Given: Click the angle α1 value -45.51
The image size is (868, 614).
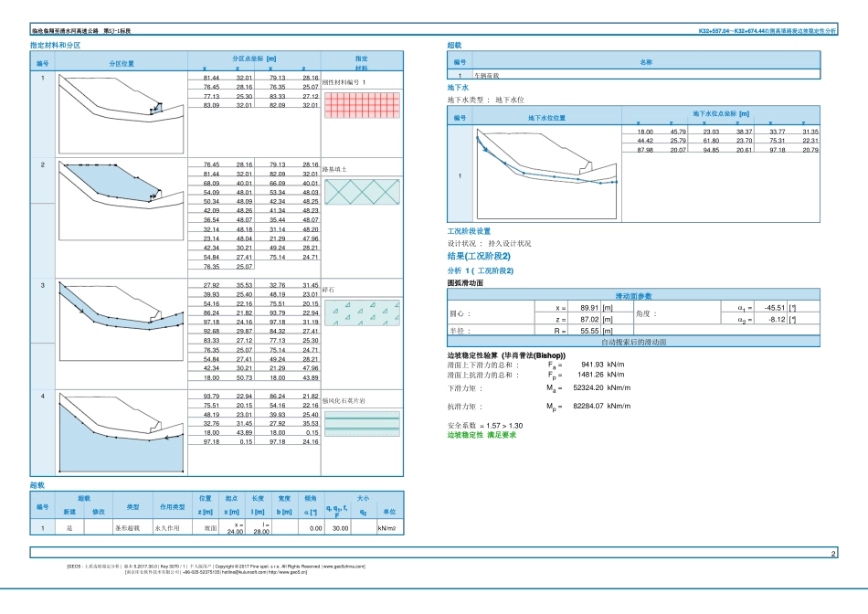Looking at the screenshot, I should pos(775,307).
